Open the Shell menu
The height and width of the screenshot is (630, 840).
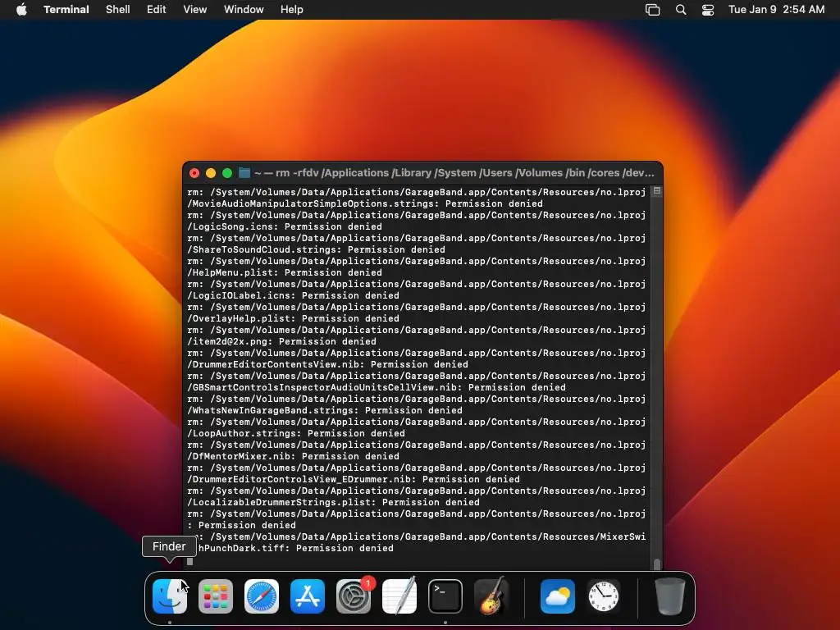[x=118, y=10]
